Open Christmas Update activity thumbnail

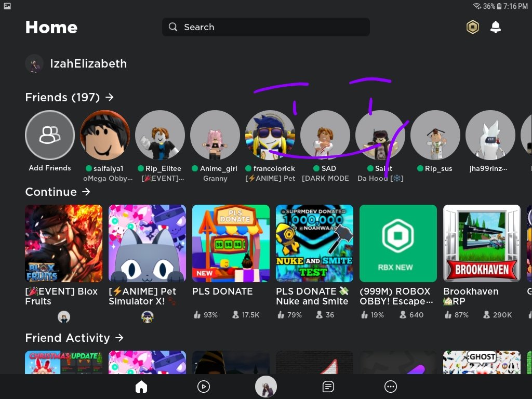click(64, 362)
